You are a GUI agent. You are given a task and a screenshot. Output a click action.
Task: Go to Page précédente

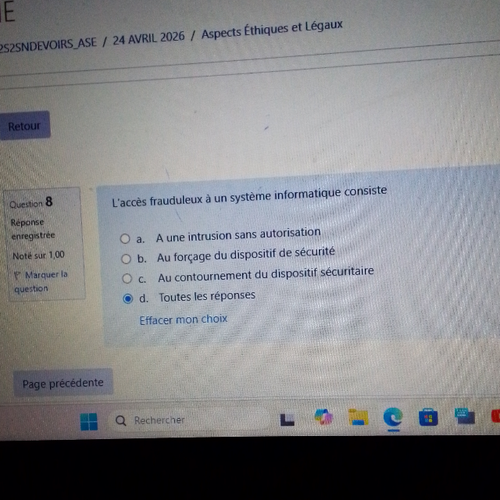[x=63, y=383]
